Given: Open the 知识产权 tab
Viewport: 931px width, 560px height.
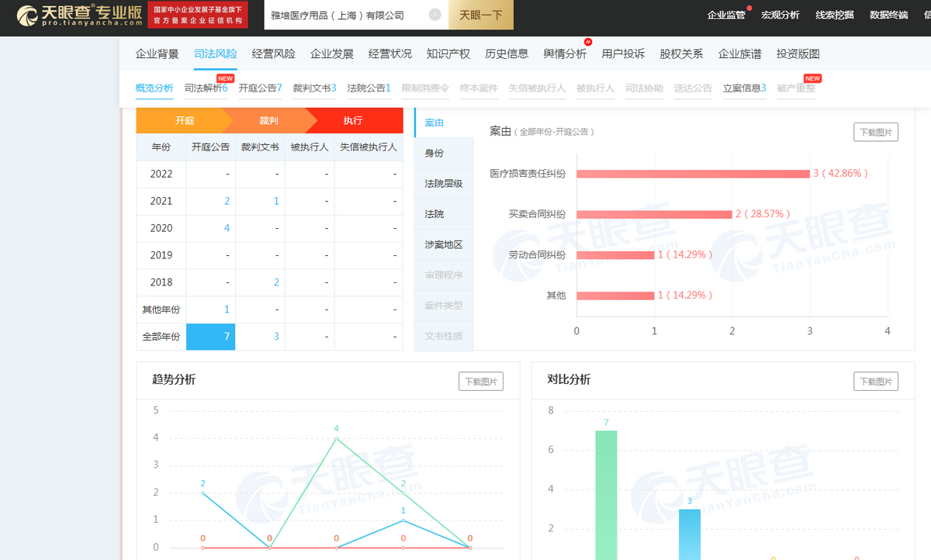Looking at the screenshot, I should click(x=448, y=54).
